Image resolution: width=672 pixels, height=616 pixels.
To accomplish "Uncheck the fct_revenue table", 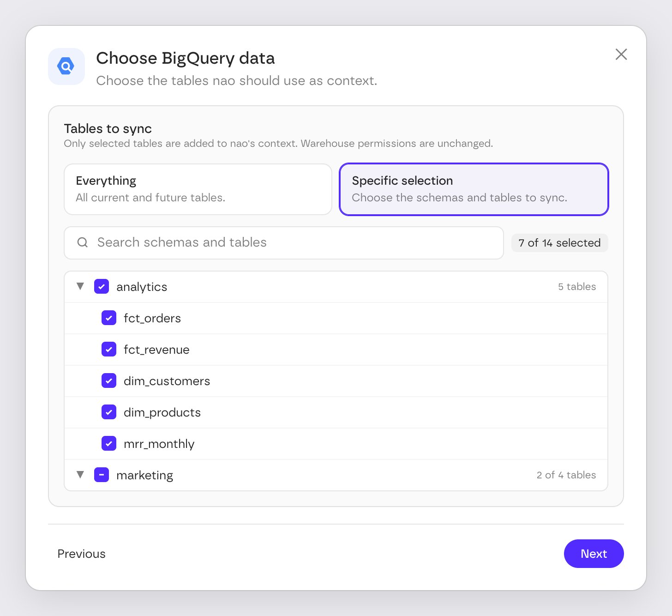I will pos(109,350).
